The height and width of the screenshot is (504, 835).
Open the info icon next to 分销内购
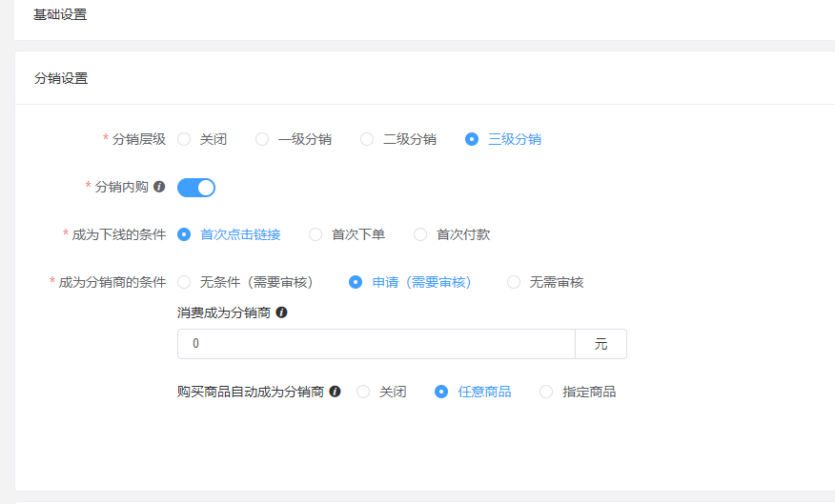pyautogui.click(x=158, y=187)
